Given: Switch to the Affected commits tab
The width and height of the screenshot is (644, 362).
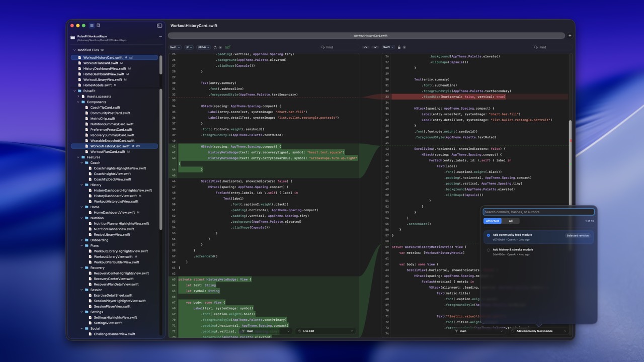Looking at the screenshot, I should (493, 221).
